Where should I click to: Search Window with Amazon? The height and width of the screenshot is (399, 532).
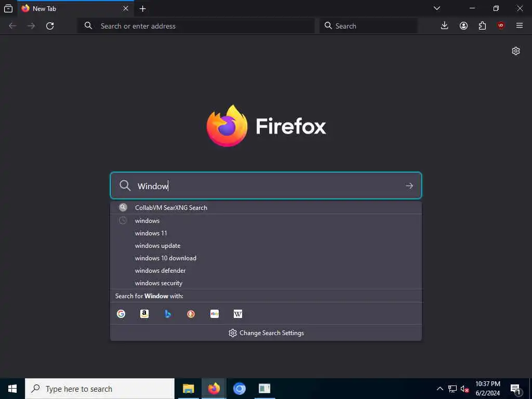[x=144, y=314]
